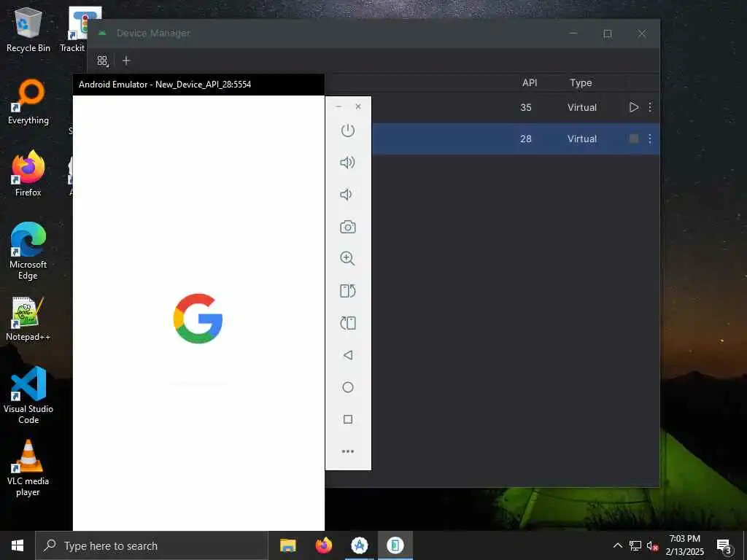Sort devices by the Type column header

point(581,83)
